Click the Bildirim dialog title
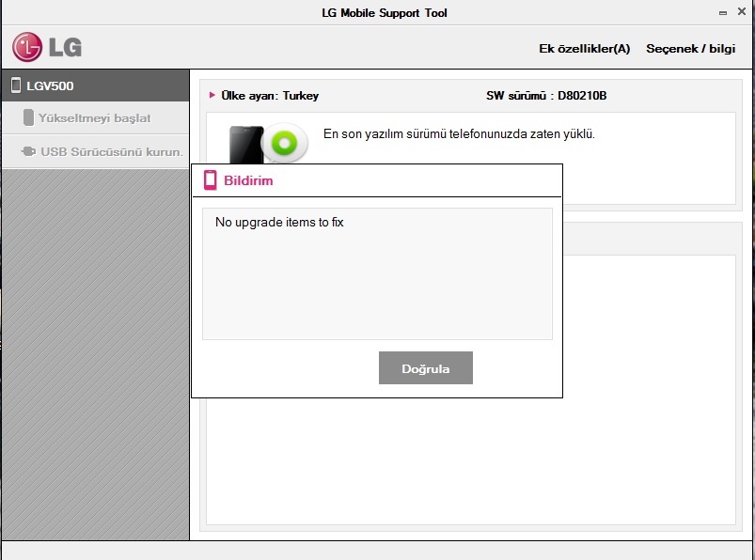The image size is (755, 560). click(x=248, y=180)
